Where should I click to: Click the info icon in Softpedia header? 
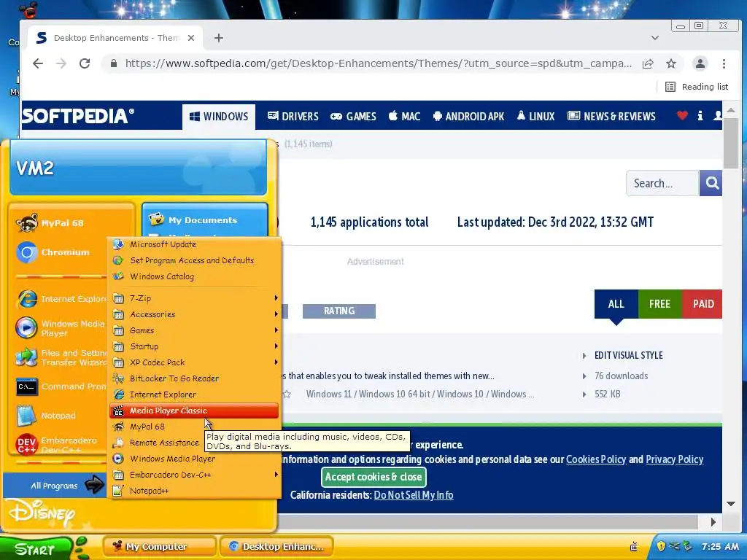[700, 115]
